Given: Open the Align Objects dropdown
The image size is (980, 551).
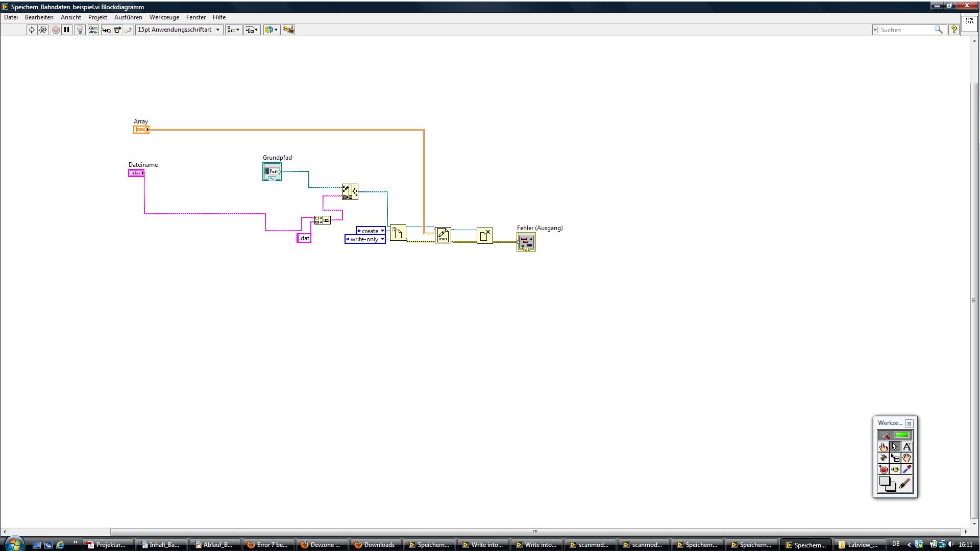Looking at the screenshot, I should point(233,30).
